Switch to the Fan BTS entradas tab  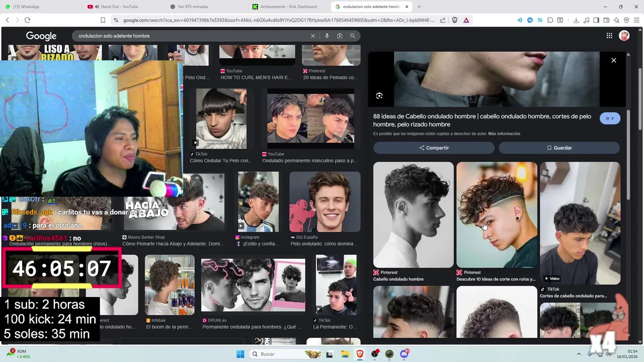(x=206, y=7)
